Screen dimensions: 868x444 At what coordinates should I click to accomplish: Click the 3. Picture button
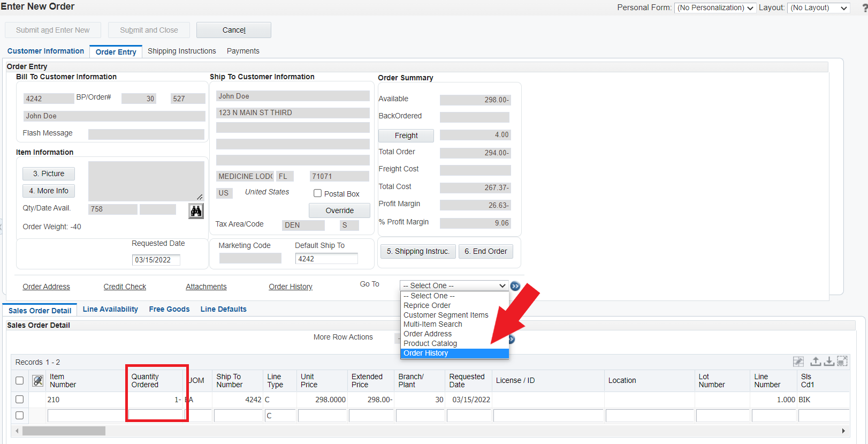(49, 174)
